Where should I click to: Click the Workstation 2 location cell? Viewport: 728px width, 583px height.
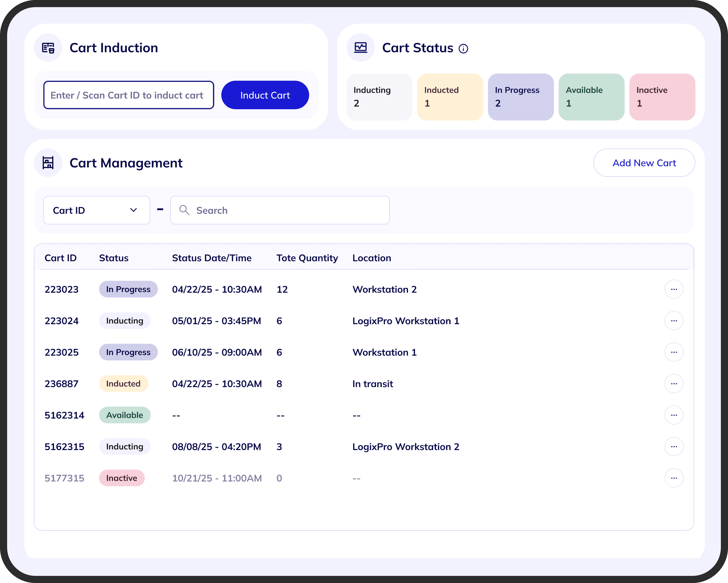pos(385,290)
